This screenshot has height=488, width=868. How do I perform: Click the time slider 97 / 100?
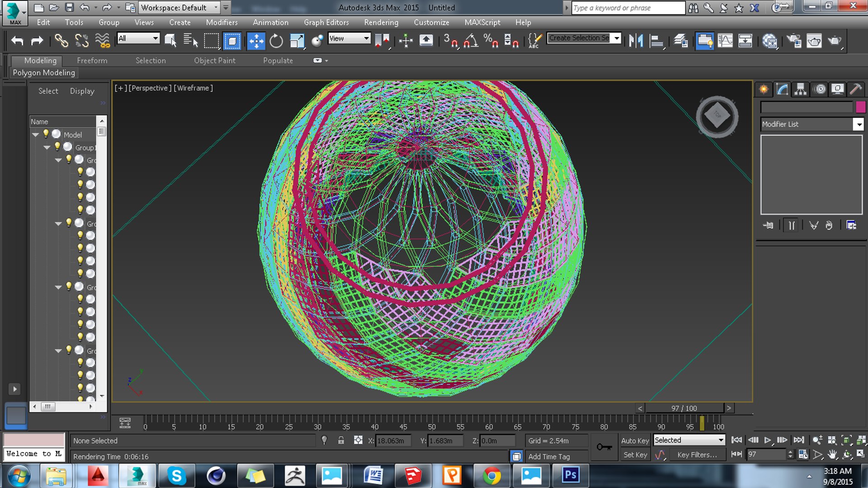pos(684,408)
